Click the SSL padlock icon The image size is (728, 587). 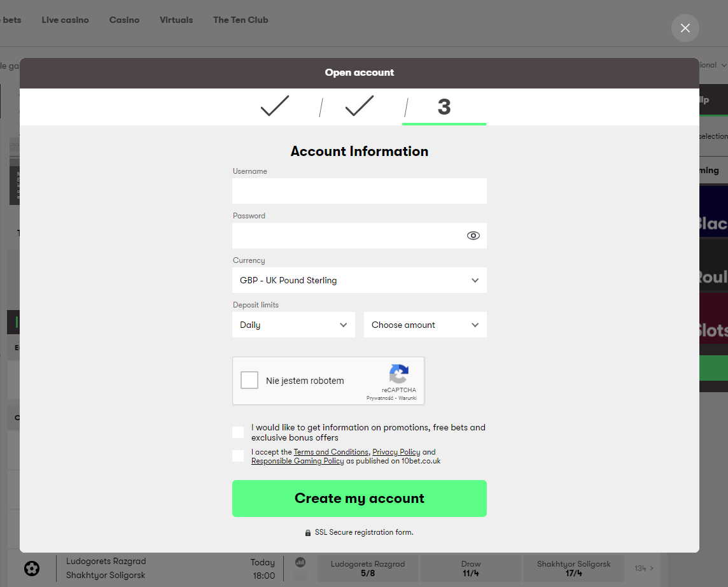coord(308,532)
